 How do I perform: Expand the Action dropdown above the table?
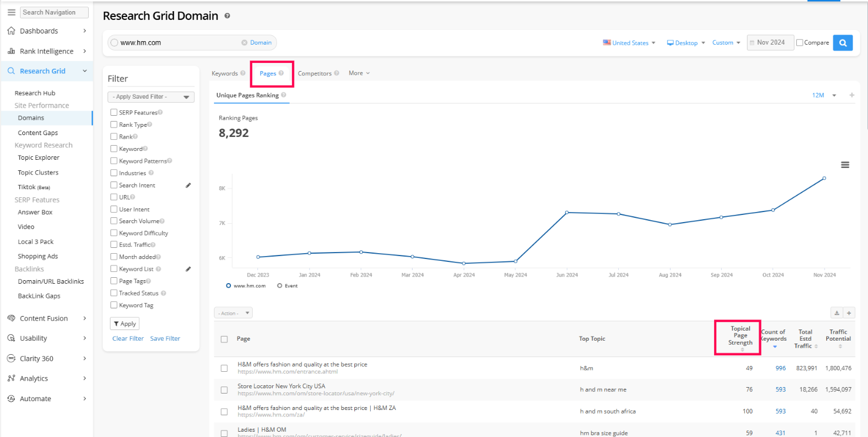tap(233, 314)
